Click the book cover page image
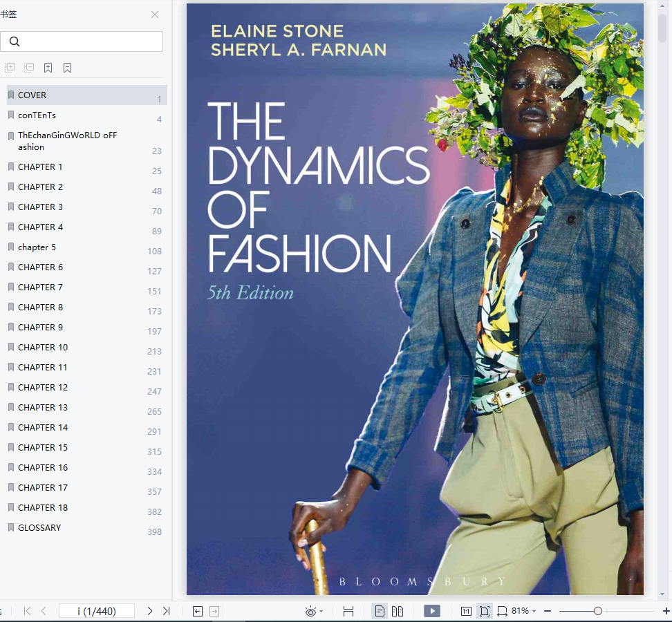The image size is (672, 622). (x=415, y=299)
